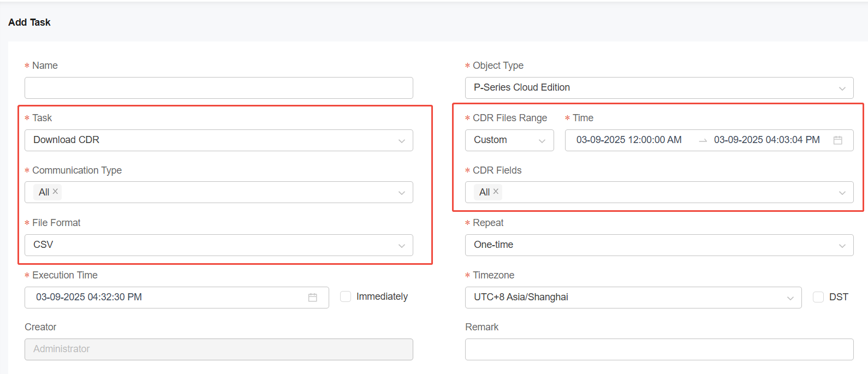The height and width of the screenshot is (374, 868).
Task: Click the disabled Creator Administrator field
Action: [218, 349]
